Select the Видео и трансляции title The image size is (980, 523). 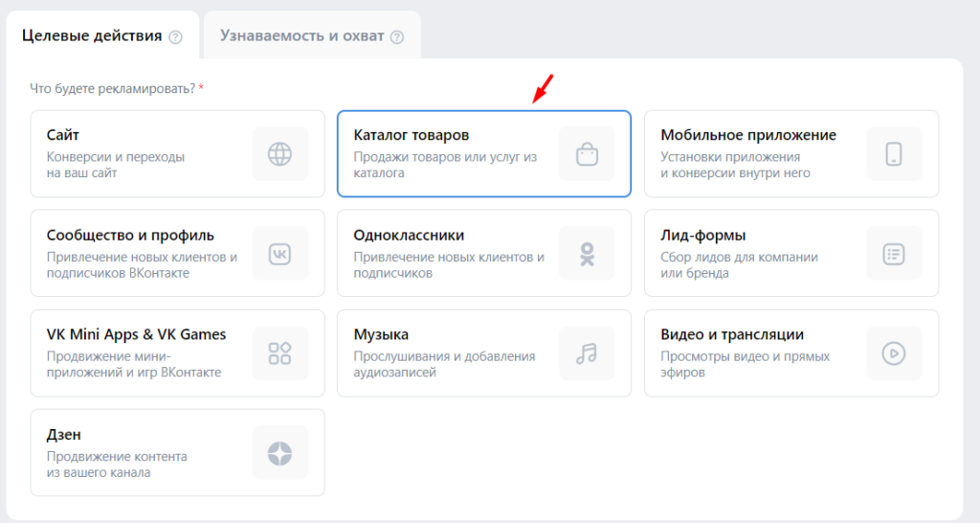click(732, 334)
